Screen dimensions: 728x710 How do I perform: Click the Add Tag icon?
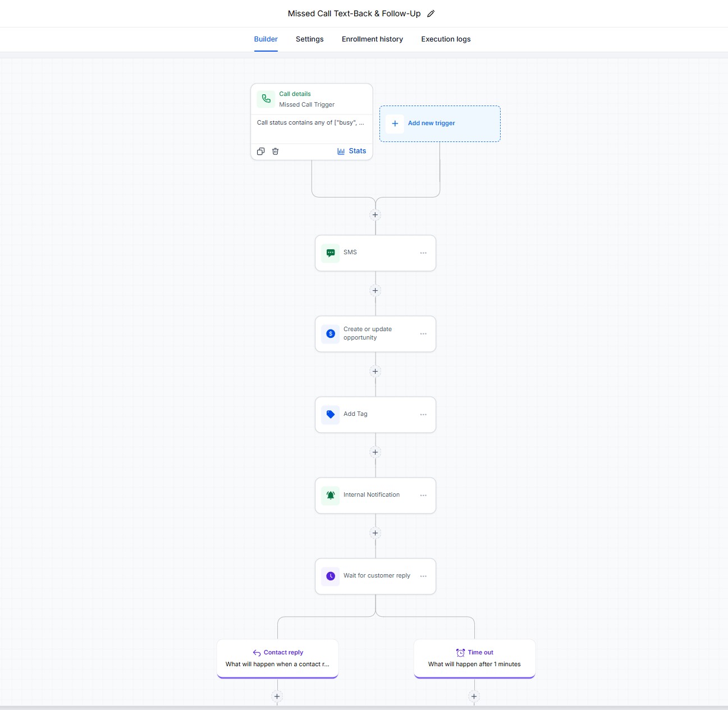(x=331, y=415)
